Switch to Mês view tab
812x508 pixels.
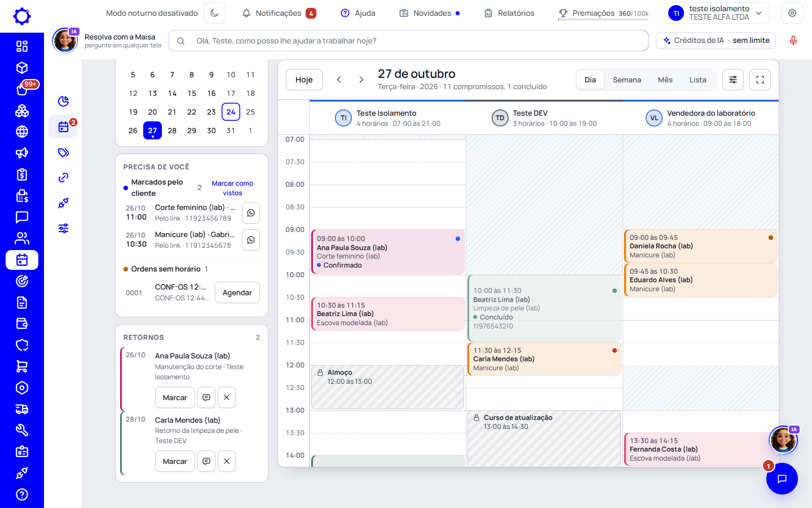[665, 80]
